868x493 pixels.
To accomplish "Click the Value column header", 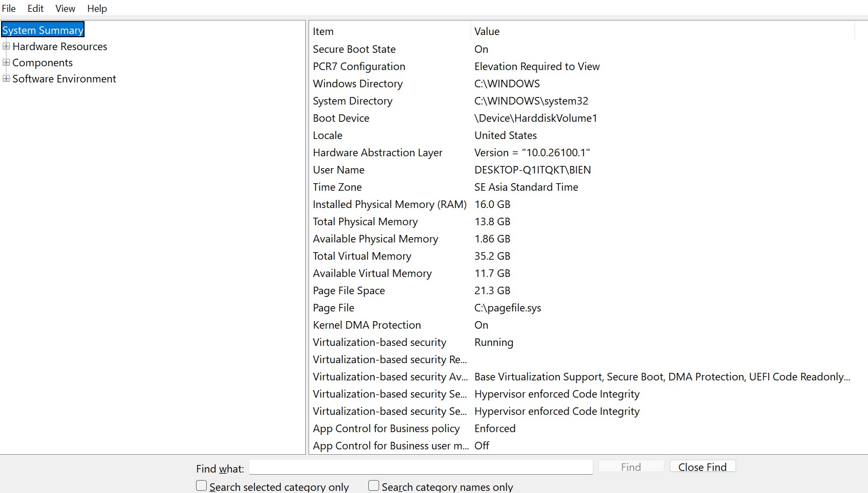I will (487, 31).
